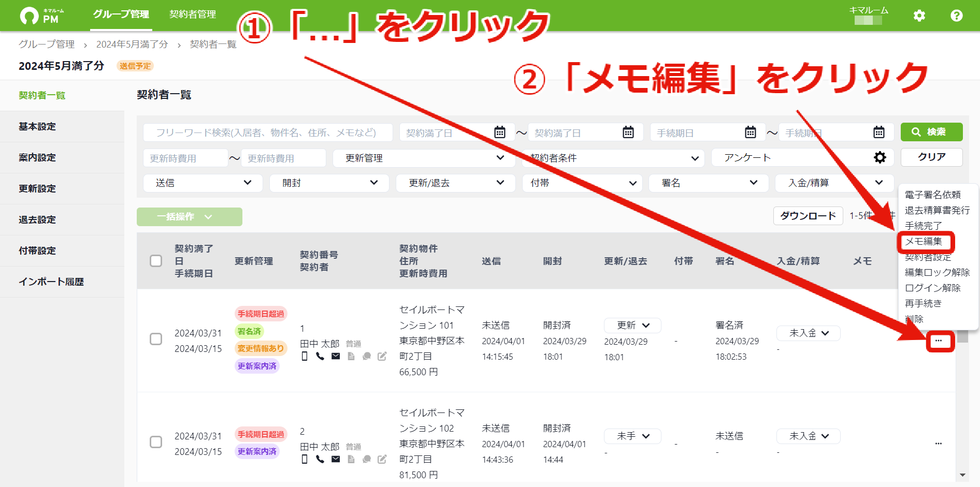Expand the 送信 filter dropdown

pyautogui.click(x=203, y=183)
